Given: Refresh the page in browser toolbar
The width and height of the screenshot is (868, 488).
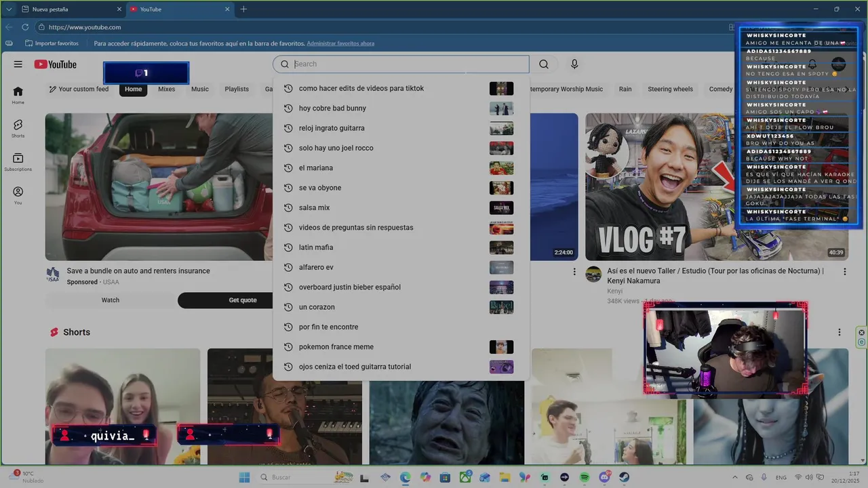Looking at the screenshot, I should [25, 27].
